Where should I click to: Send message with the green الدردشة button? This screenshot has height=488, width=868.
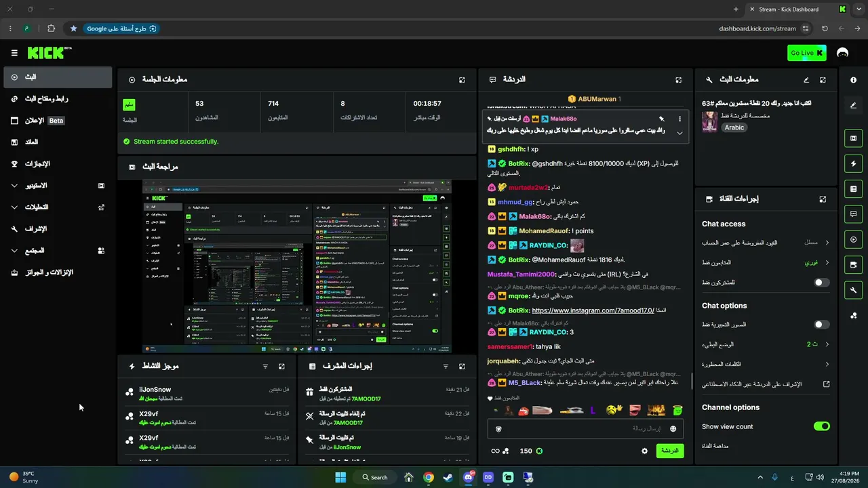670,451
